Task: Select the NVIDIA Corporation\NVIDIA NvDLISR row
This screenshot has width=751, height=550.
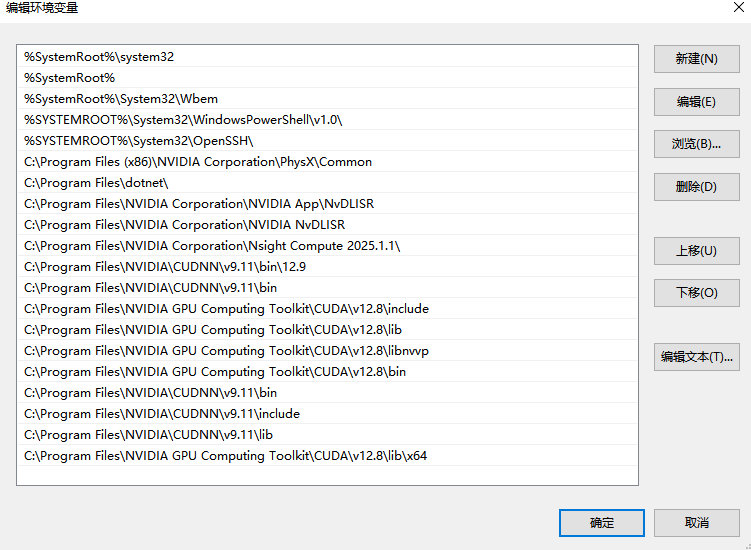Action: pos(328,225)
